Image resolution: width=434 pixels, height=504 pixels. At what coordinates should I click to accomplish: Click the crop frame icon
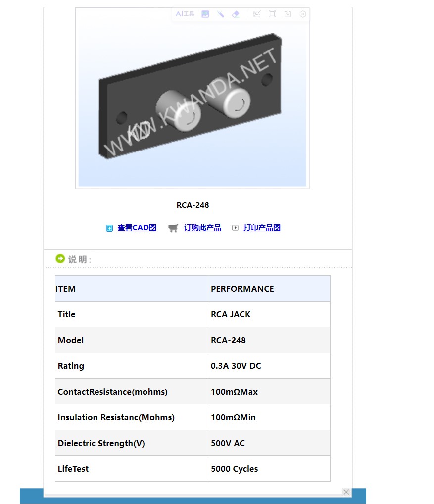click(x=272, y=14)
